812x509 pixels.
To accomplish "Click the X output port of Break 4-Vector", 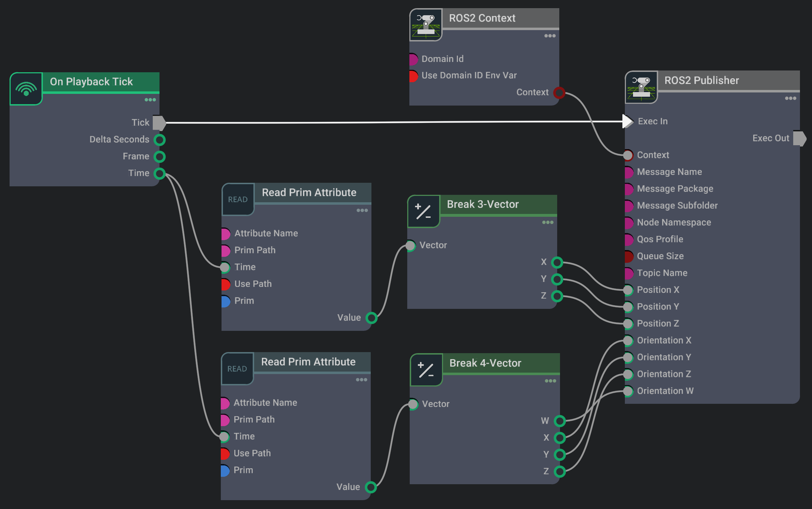I will coord(560,438).
